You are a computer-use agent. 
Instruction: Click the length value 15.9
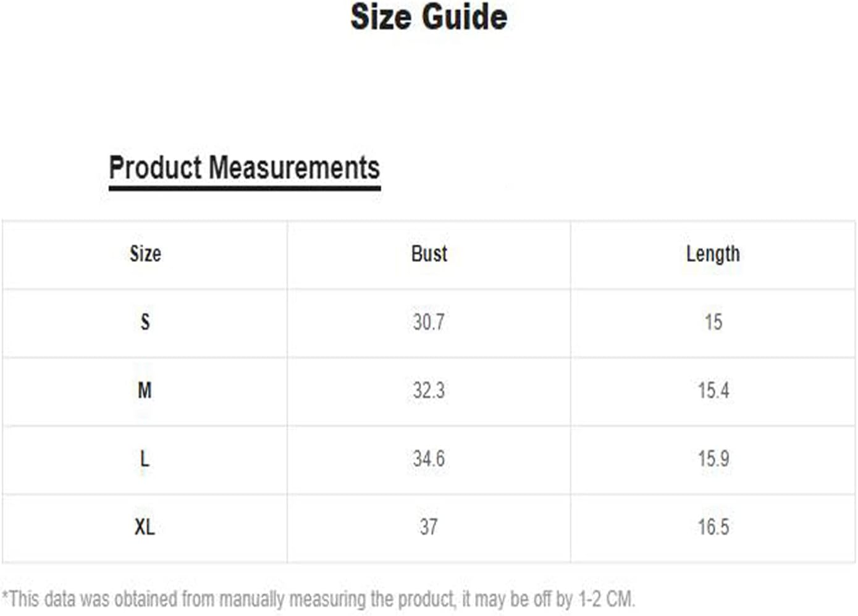coord(713,459)
